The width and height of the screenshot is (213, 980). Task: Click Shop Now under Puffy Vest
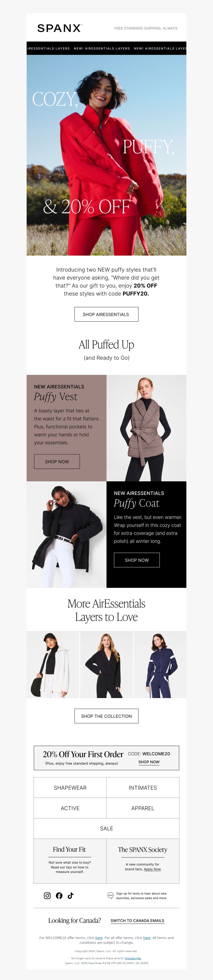57,461
